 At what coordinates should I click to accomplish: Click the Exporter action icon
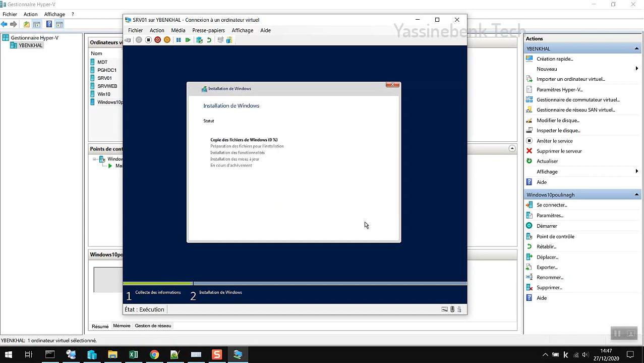pos(529,267)
